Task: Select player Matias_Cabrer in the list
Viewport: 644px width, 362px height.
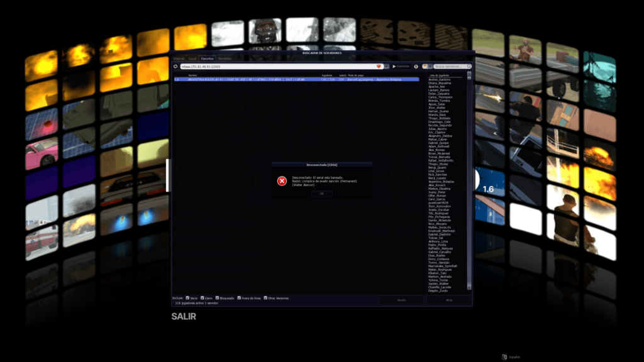Action: tap(438, 140)
